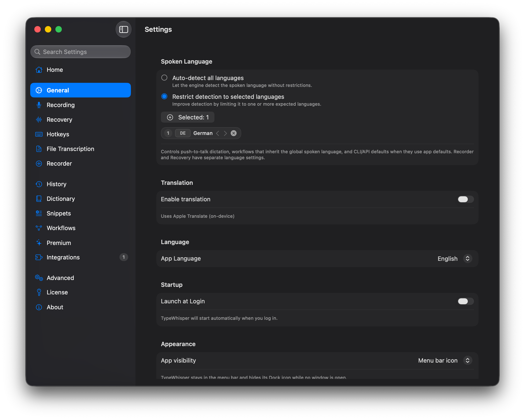This screenshot has width=525, height=420.
Task: Open the Recovery section
Action: [80, 119]
